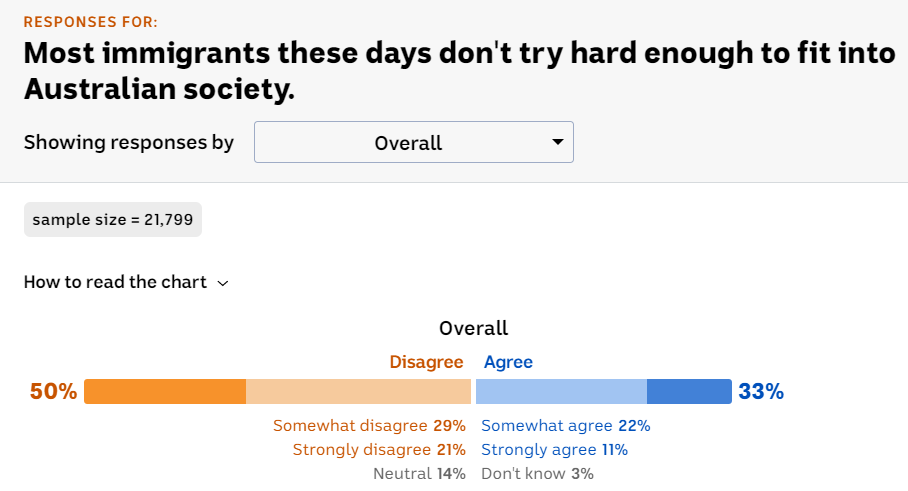Click the Strongly disagree 21% legend entry
Screen dimensions: 908x491
click(379, 450)
